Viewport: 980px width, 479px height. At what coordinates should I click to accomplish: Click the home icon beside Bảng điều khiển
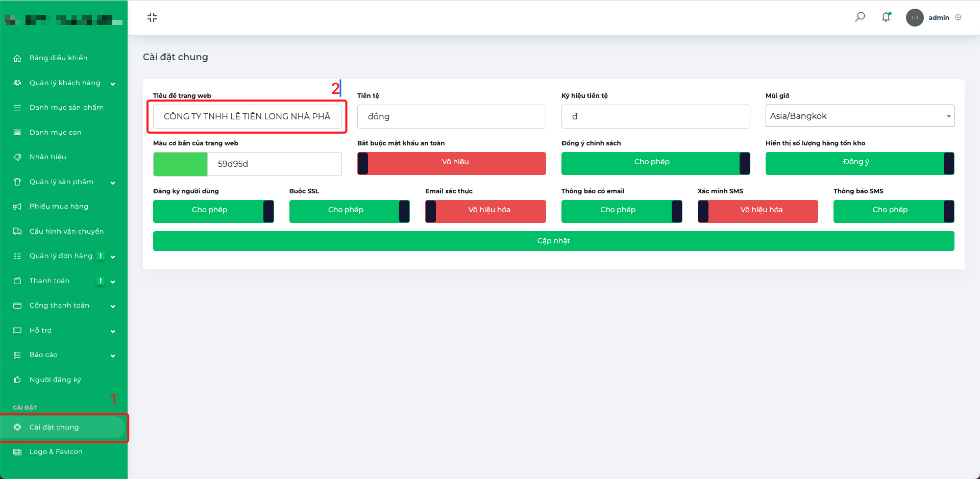(17, 58)
